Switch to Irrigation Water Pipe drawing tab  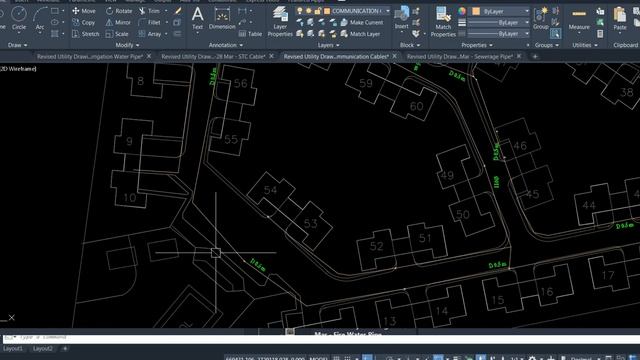(89, 57)
